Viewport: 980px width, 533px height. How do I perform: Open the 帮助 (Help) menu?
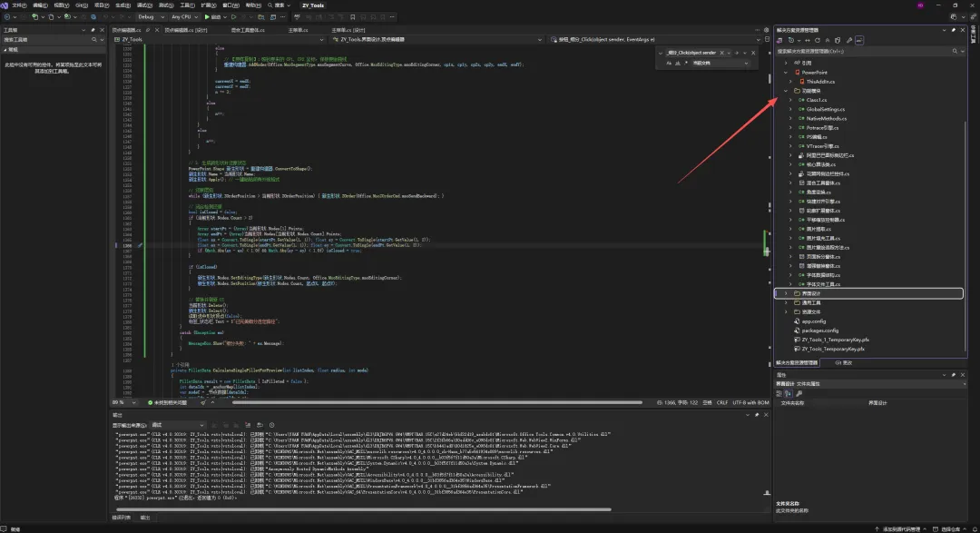pos(253,5)
